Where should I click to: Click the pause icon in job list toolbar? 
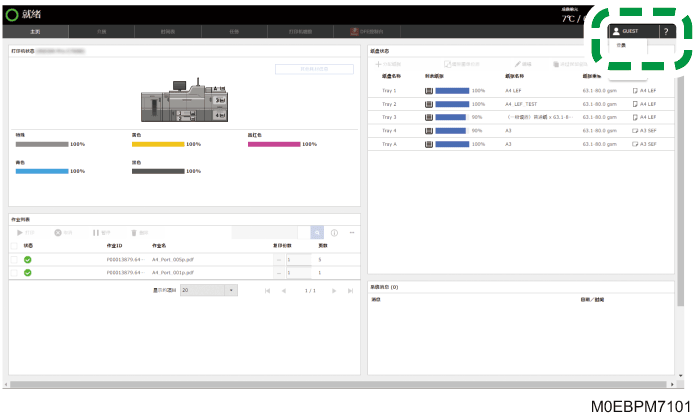(x=96, y=233)
